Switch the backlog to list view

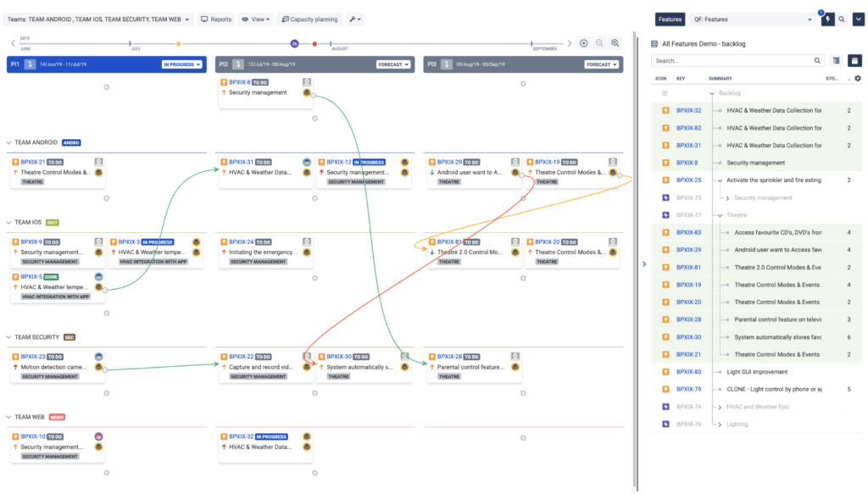[837, 61]
